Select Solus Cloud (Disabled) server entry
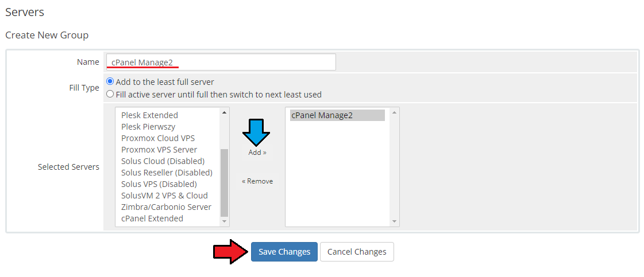Screen dimensions: 644x277 point(163,161)
